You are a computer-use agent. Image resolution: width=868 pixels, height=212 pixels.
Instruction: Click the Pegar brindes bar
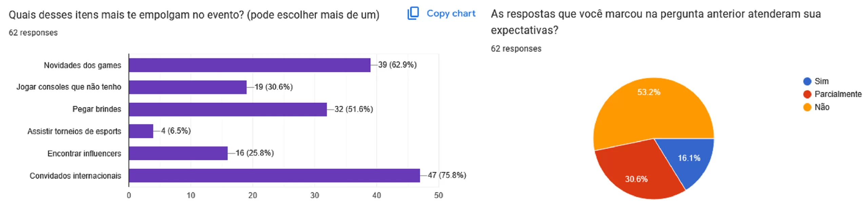coord(228,109)
